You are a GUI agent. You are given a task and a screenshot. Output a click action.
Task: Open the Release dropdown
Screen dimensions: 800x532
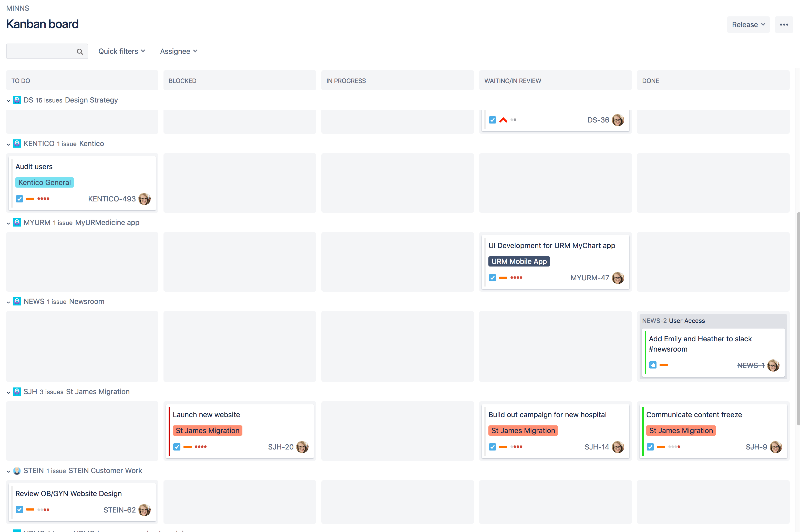pyautogui.click(x=748, y=24)
